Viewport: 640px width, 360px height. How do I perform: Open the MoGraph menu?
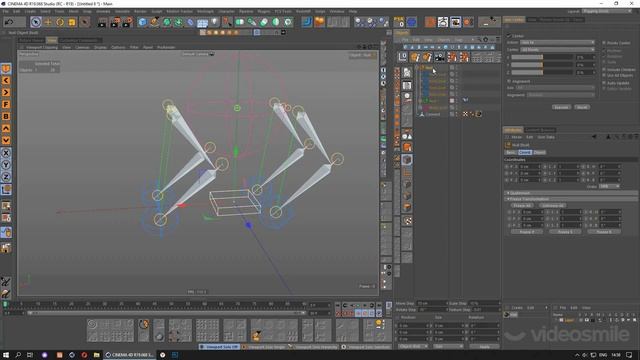[x=205, y=11]
